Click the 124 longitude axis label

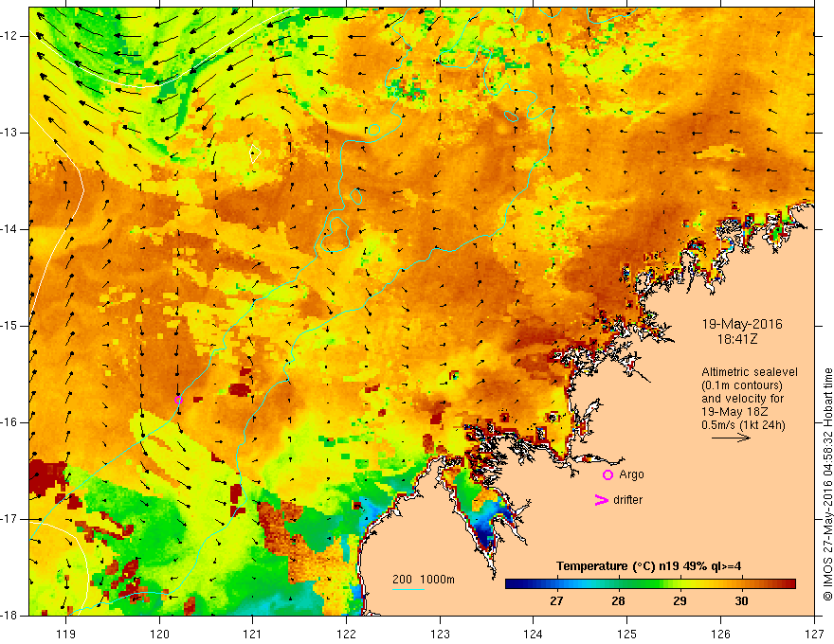pyautogui.click(x=534, y=634)
